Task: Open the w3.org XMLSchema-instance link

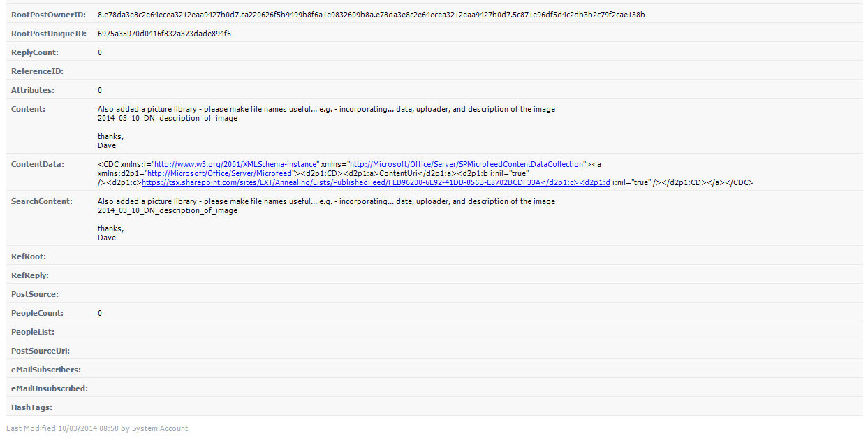Action: 236,164
